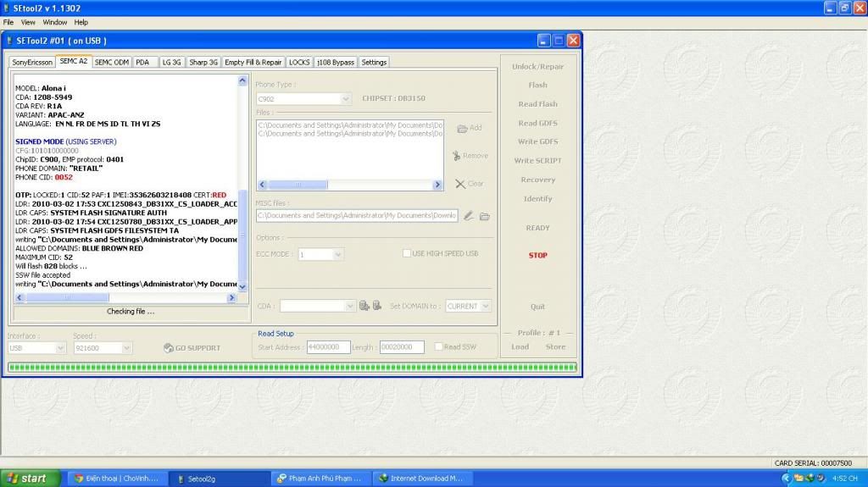Switch to the LOCKS tab
Screen dimensions: 868x487
(299, 63)
